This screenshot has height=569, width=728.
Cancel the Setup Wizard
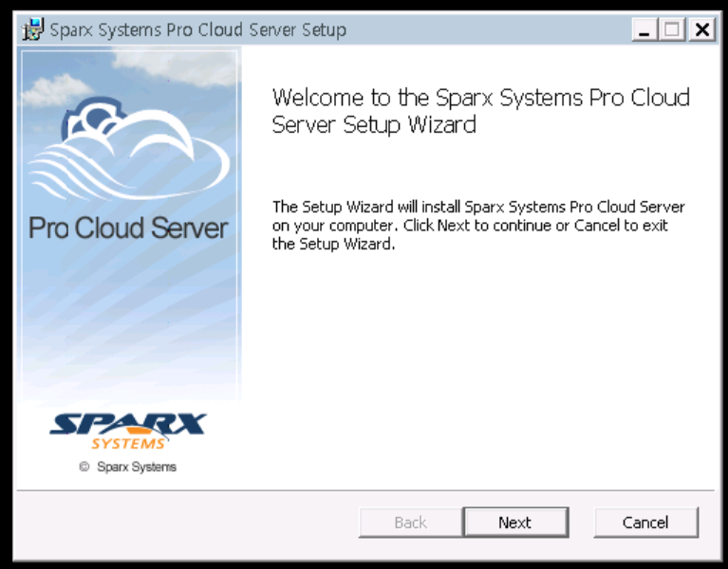645,523
